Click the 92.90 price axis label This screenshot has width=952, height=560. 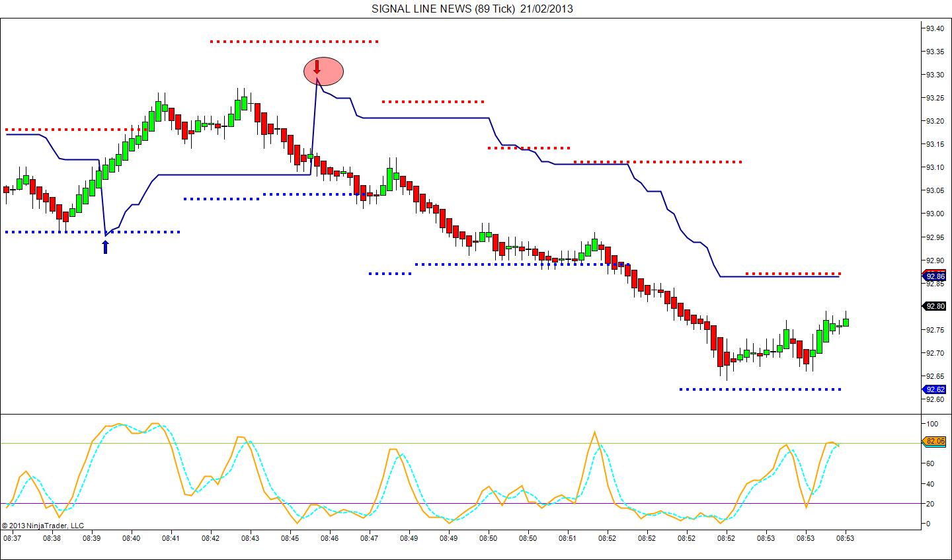click(x=935, y=260)
